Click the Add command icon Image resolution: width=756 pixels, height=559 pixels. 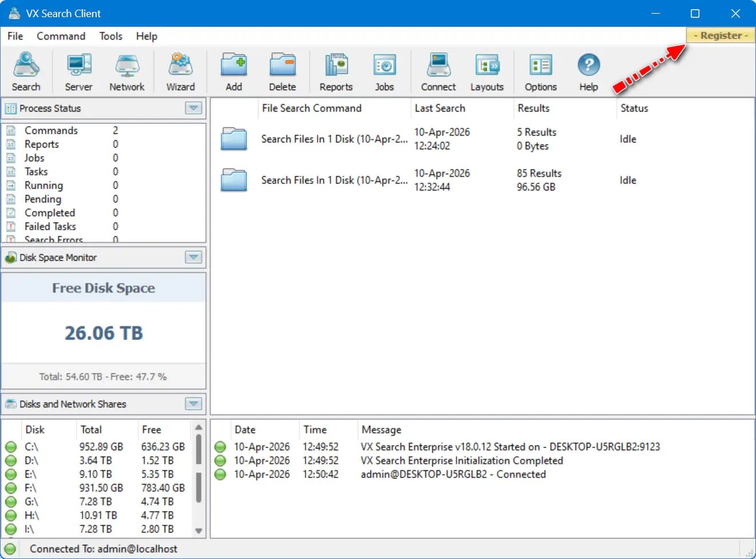[234, 71]
